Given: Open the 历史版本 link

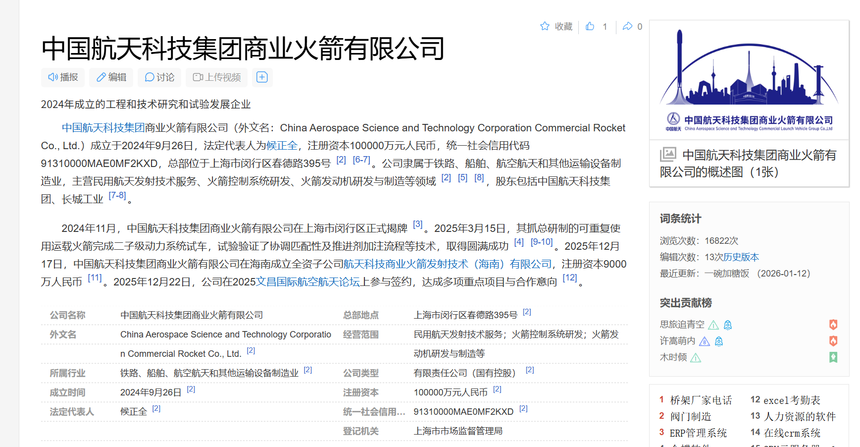Looking at the screenshot, I should [741, 257].
